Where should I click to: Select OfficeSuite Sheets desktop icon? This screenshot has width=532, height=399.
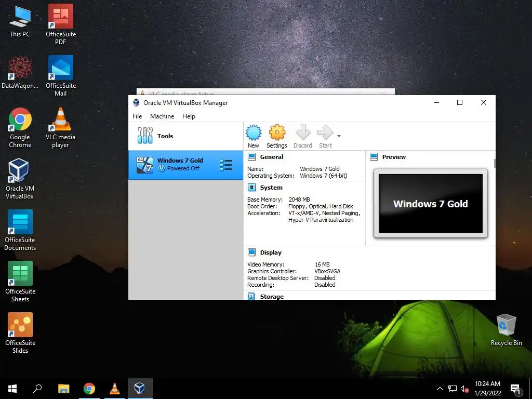20,282
